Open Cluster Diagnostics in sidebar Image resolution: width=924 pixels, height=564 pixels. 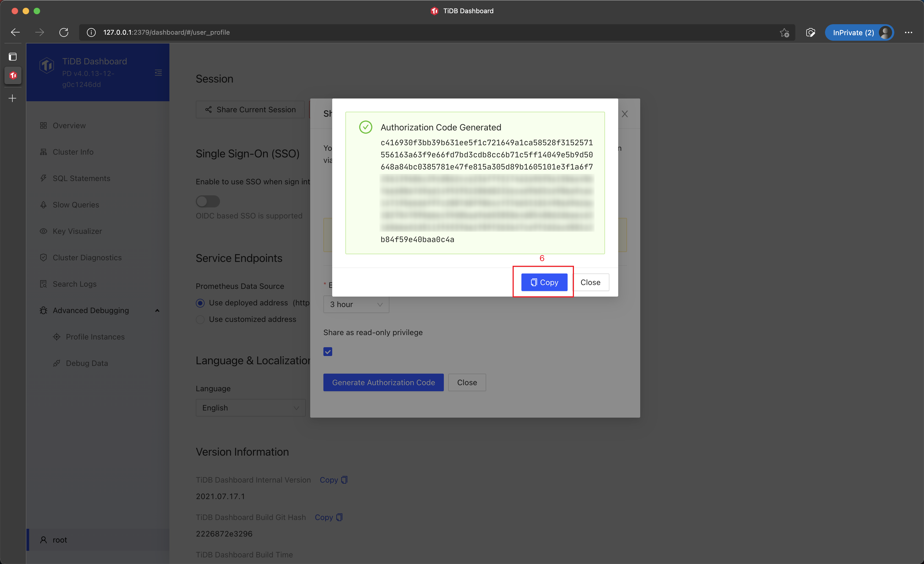98,258
